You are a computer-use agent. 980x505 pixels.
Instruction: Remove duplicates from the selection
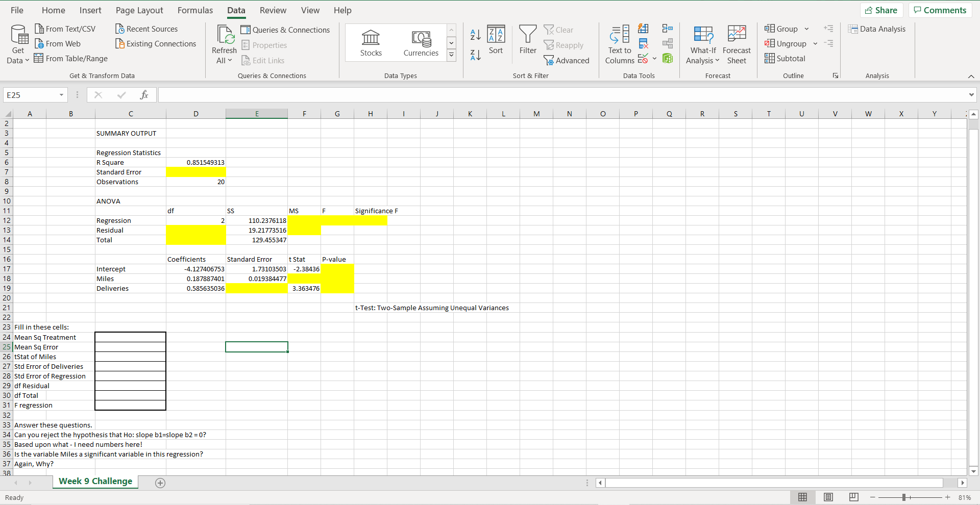[x=643, y=43]
